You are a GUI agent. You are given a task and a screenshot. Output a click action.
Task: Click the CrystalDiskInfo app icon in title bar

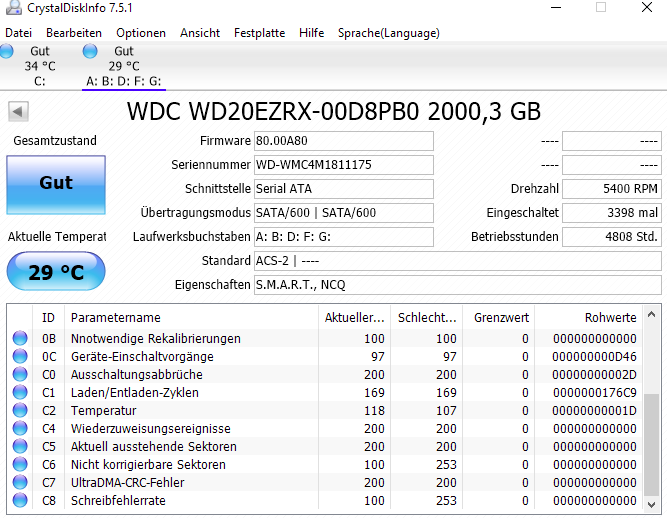13,7
